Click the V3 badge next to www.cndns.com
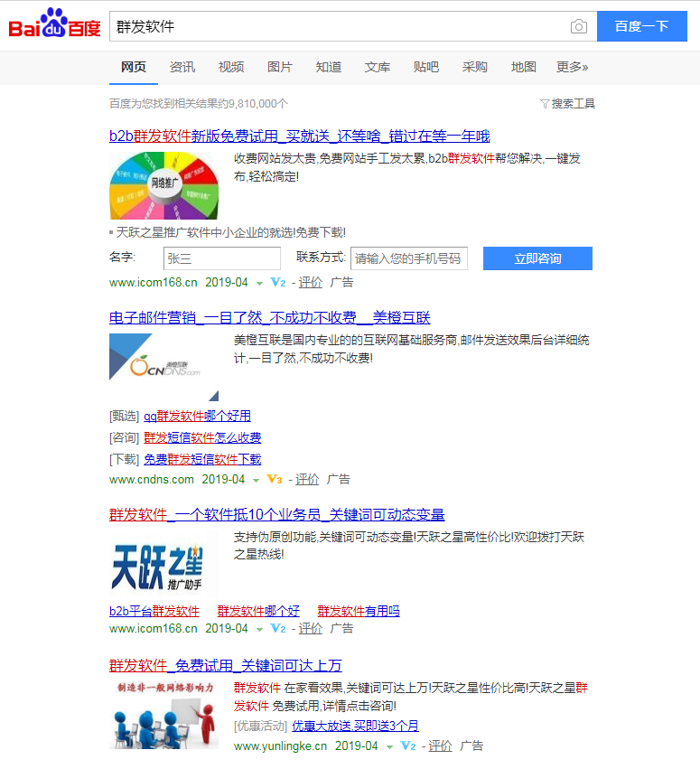Image resolution: width=700 pixels, height=769 pixels. (275, 479)
